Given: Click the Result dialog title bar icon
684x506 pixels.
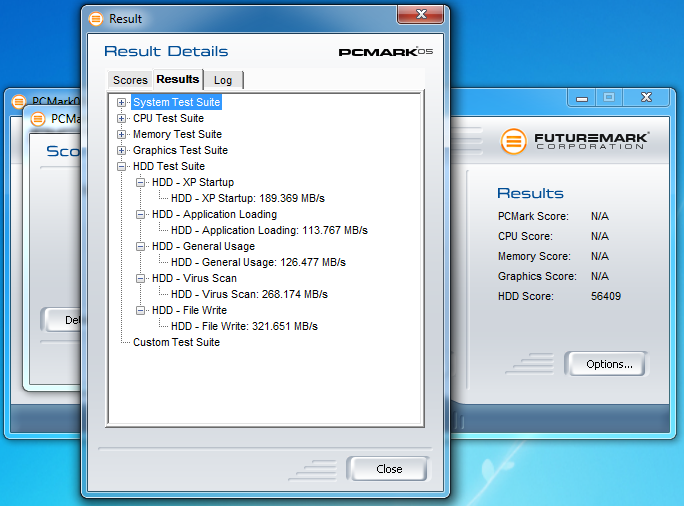Looking at the screenshot, I should [96, 19].
